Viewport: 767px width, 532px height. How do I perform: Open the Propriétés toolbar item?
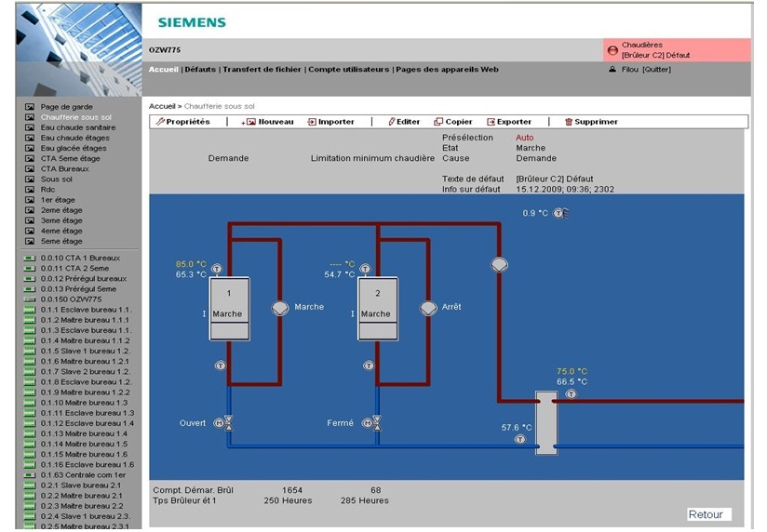click(182, 122)
